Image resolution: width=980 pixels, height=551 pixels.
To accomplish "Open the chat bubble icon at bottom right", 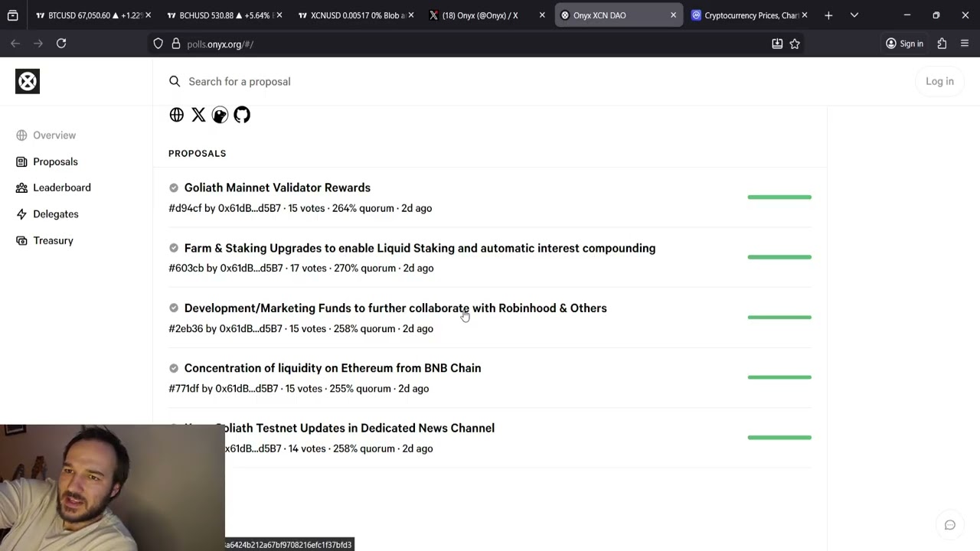I will [x=950, y=525].
